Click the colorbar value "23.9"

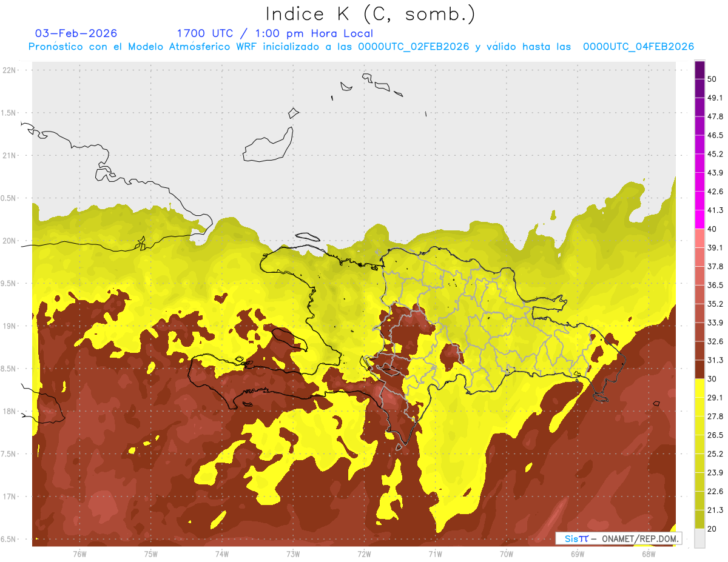[715, 473]
